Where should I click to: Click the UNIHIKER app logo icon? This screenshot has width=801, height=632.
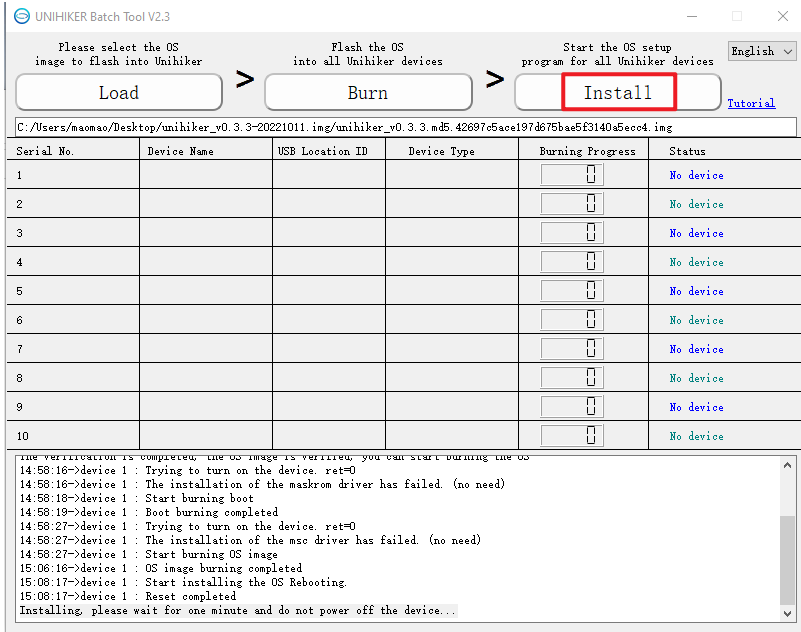22,15
